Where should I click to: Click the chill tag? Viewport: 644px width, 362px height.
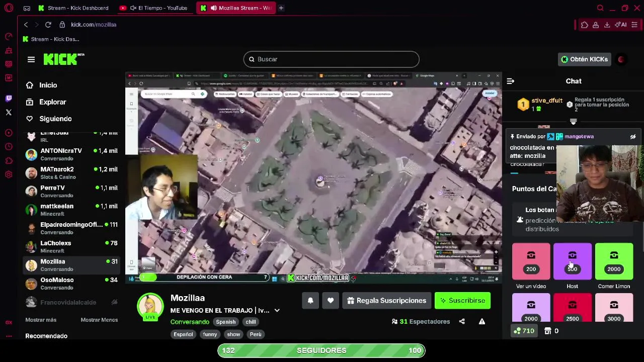pyautogui.click(x=251, y=322)
